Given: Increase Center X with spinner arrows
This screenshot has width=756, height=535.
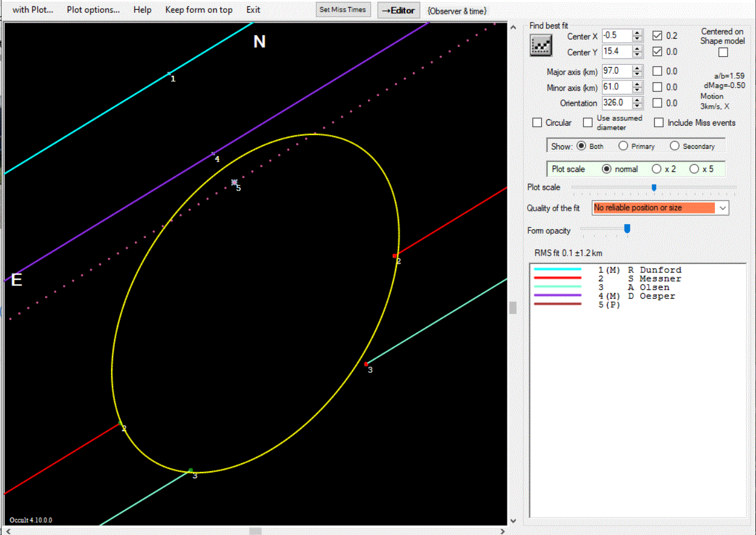Looking at the screenshot, I should click(638, 33).
